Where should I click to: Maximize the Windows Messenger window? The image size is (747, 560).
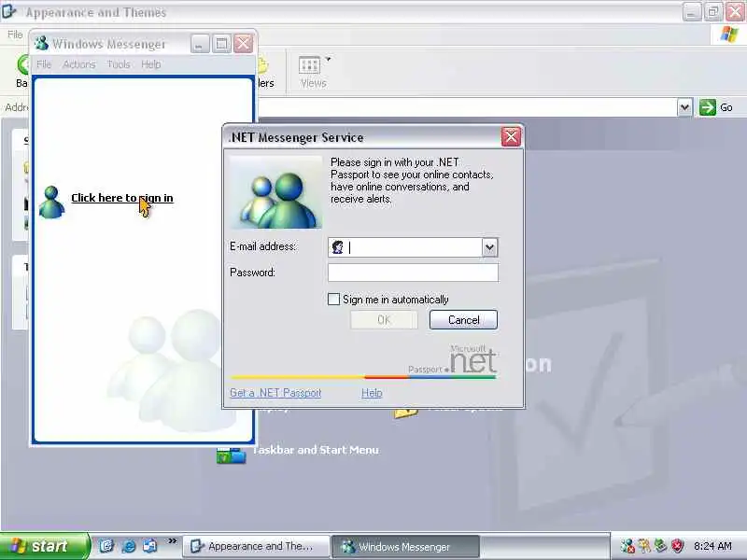click(x=221, y=44)
